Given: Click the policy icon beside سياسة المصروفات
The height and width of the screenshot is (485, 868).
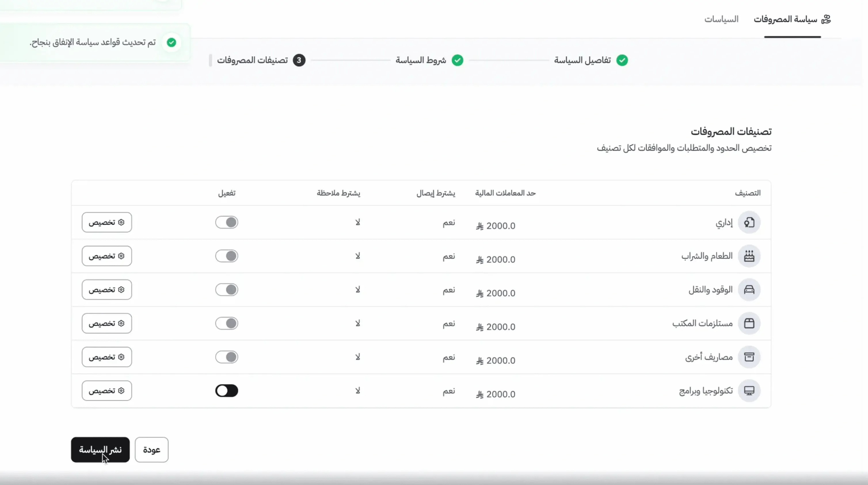Looking at the screenshot, I should 826,19.
